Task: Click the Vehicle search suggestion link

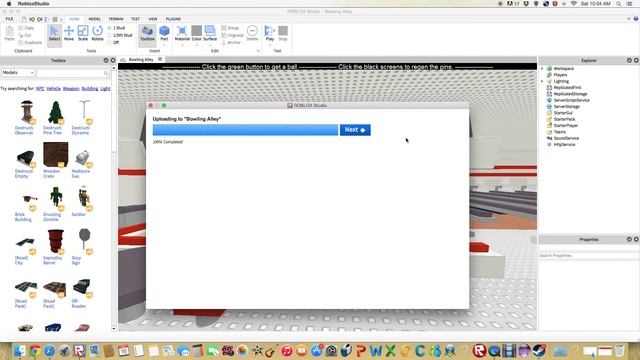Action: [x=53, y=89]
